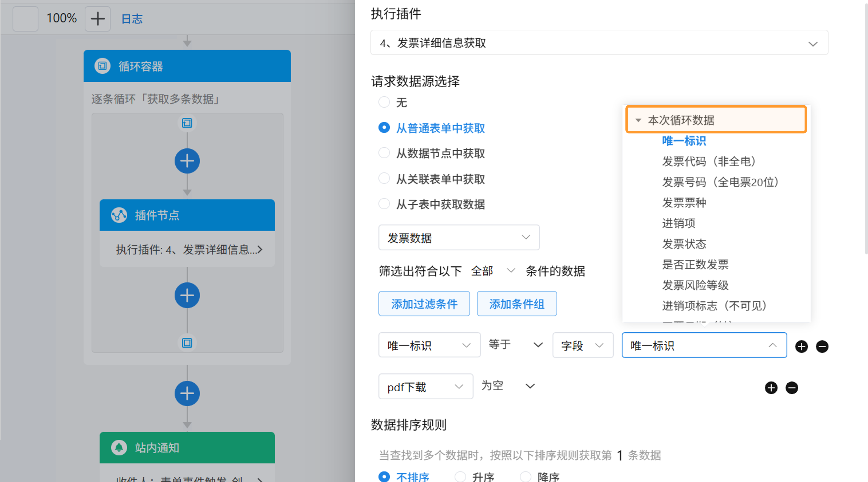Screen dimensions: 868x482
Task: Choose 发票状态 in the field list
Action: point(684,244)
